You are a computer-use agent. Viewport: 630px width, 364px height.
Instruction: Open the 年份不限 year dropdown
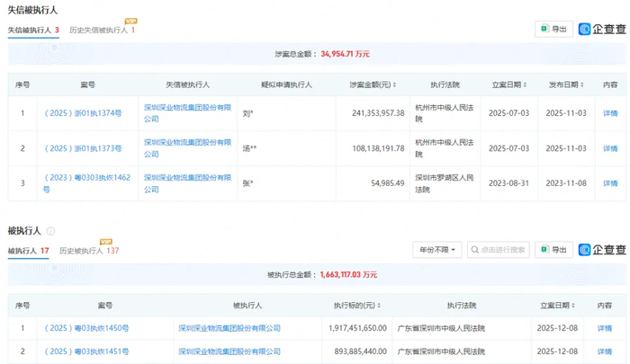point(436,250)
